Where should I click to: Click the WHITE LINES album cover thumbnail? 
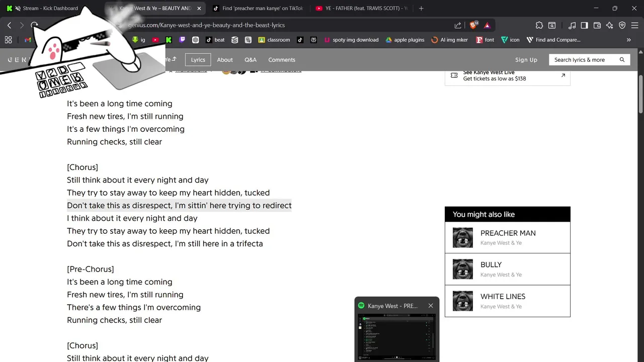pyautogui.click(x=463, y=301)
